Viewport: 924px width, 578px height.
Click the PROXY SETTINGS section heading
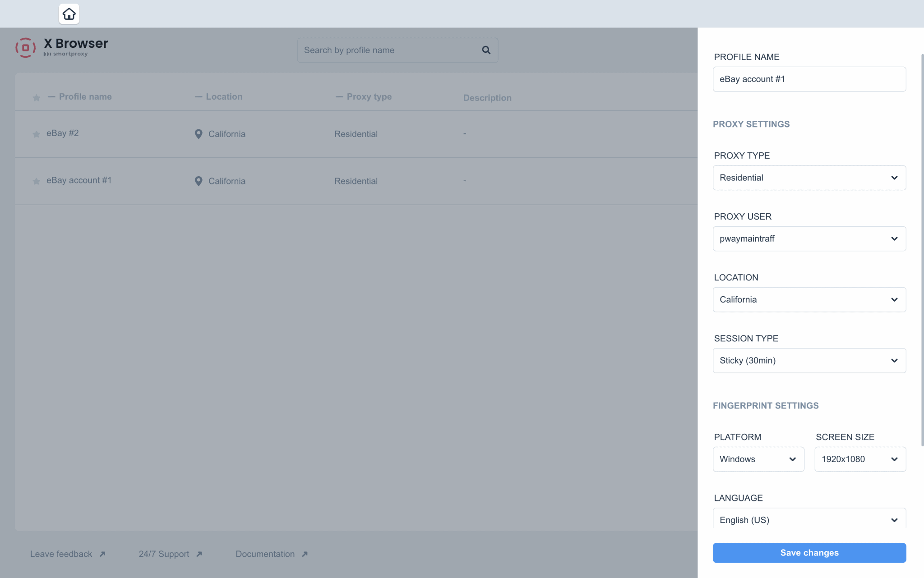pos(751,124)
